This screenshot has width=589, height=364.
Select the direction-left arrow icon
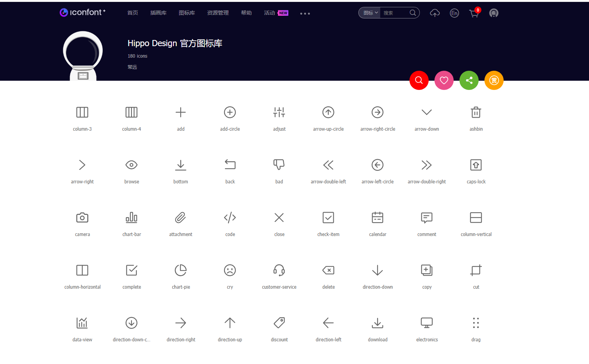click(328, 323)
